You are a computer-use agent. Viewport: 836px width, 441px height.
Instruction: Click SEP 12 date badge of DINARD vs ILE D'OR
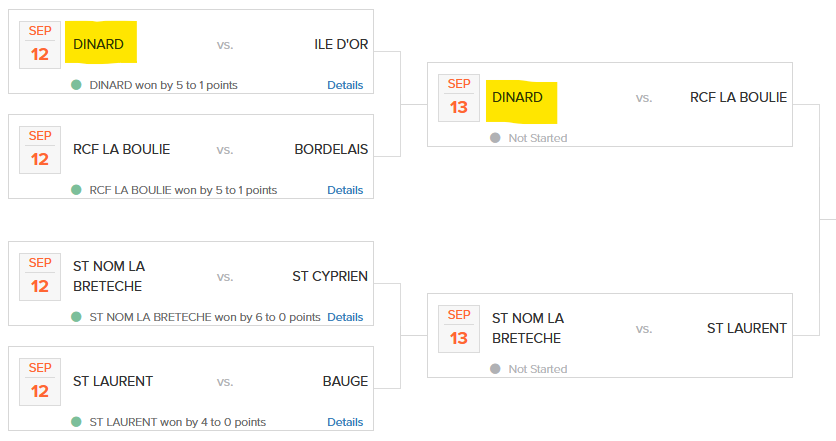click(x=40, y=45)
